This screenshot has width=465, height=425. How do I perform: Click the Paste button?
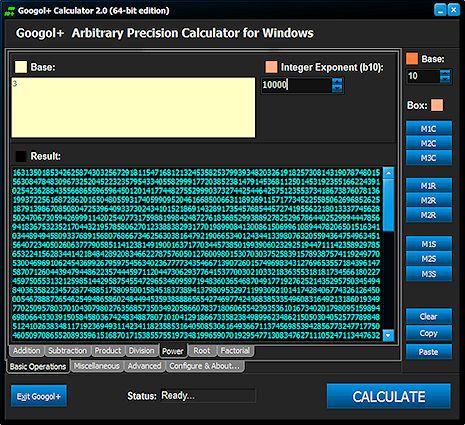[x=429, y=352]
